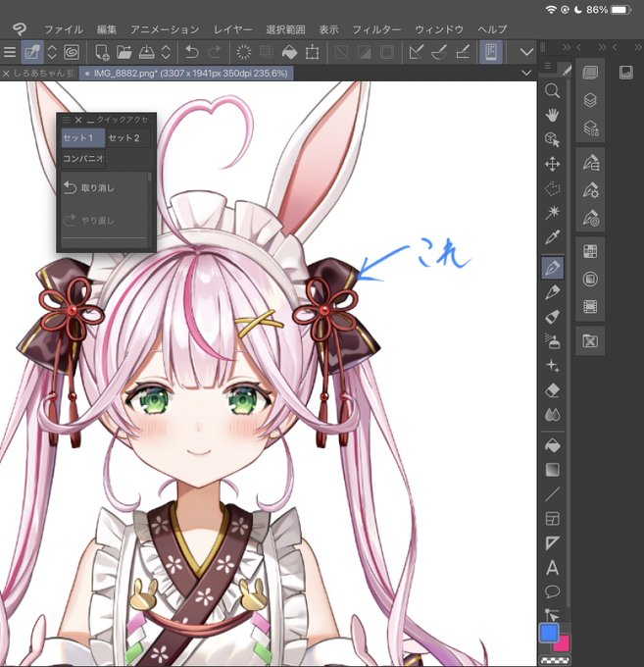644x667 pixels.
Task: Expand the command bar overflow chevron
Action: click(x=526, y=52)
